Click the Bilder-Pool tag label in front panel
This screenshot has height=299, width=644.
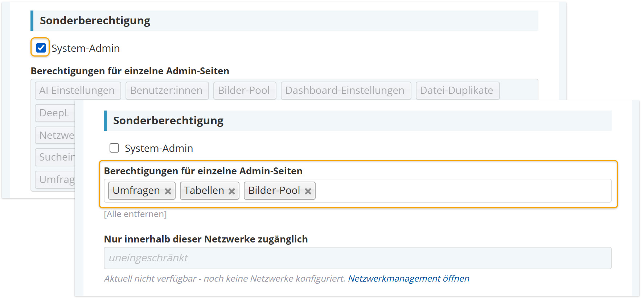click(274, 190)
